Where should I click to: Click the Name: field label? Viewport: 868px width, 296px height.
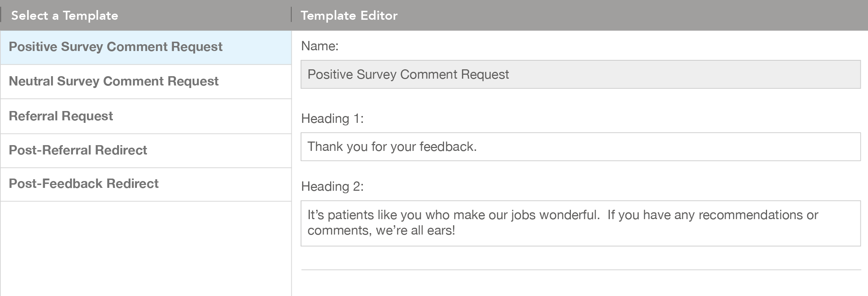coord(320,46)
